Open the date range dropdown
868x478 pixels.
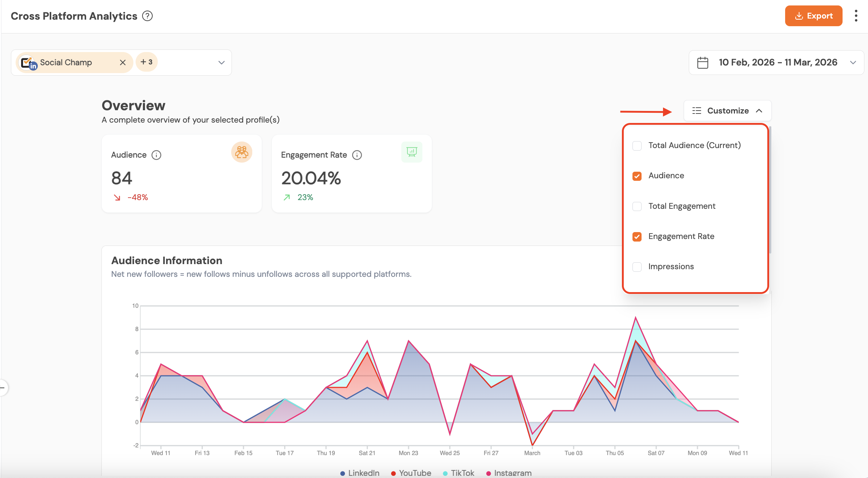(x=853, y=63)
